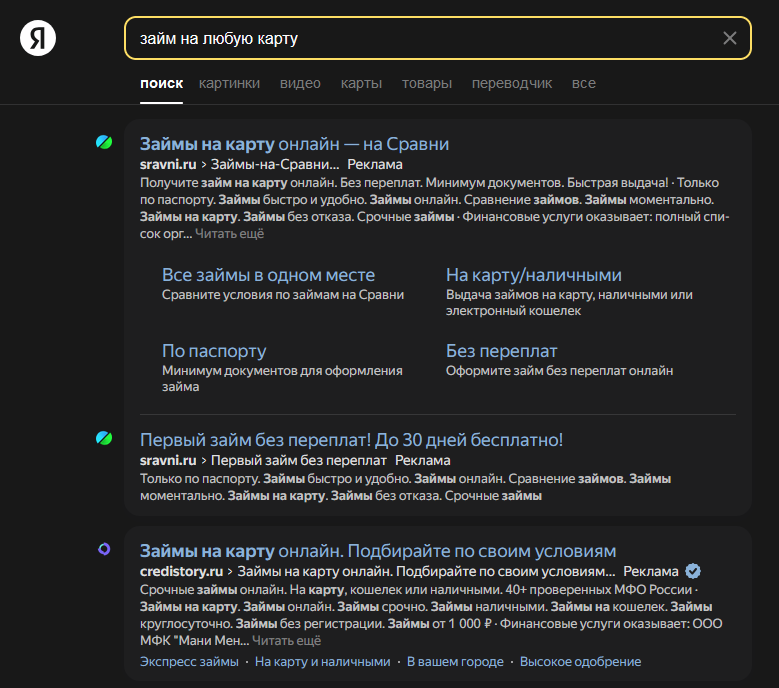Click 'Реклама' label of the second Sravni ad
This screenshot has height=688, width=779.
[423, 460]
